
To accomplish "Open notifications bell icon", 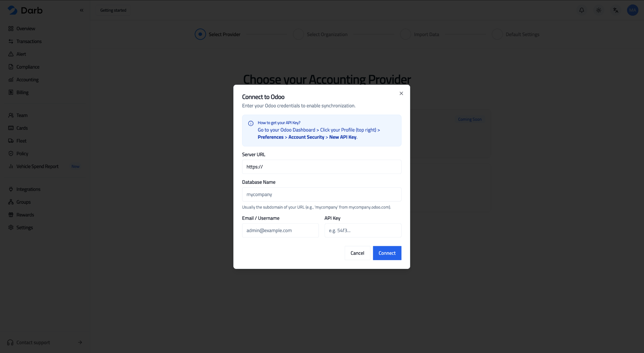I will click(582, 10).
